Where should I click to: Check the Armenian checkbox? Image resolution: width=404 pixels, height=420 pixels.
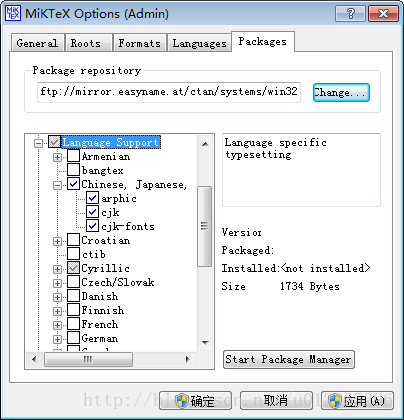[73, 156]
